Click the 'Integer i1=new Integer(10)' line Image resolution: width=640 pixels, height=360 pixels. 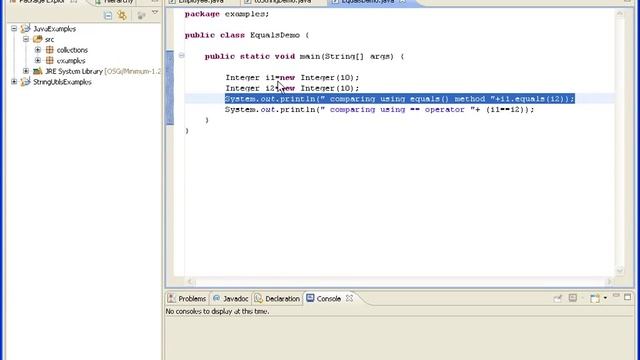tap(292, 78)
